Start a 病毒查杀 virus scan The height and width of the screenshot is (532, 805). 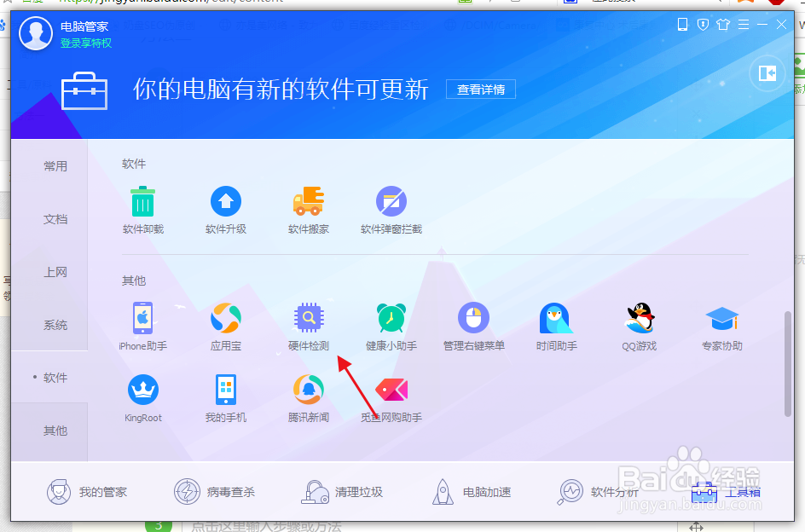[215, 492]
